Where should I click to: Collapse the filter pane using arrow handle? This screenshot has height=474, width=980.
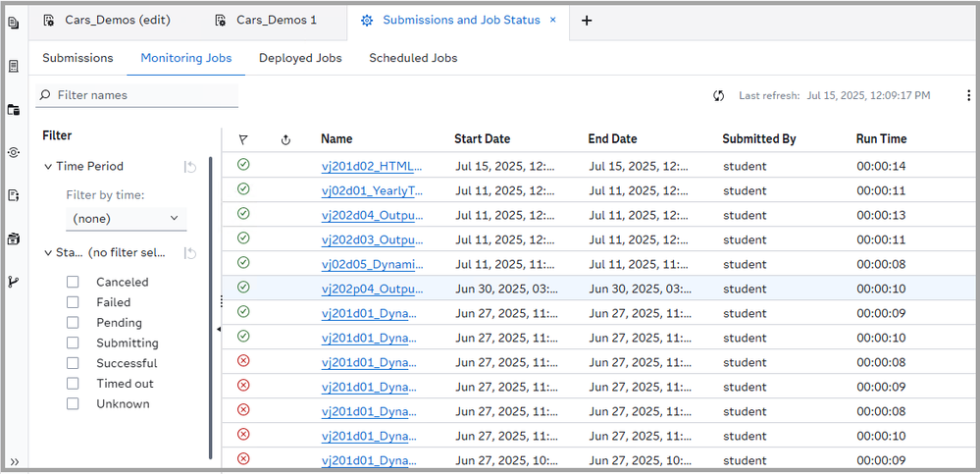click(218, 330)
